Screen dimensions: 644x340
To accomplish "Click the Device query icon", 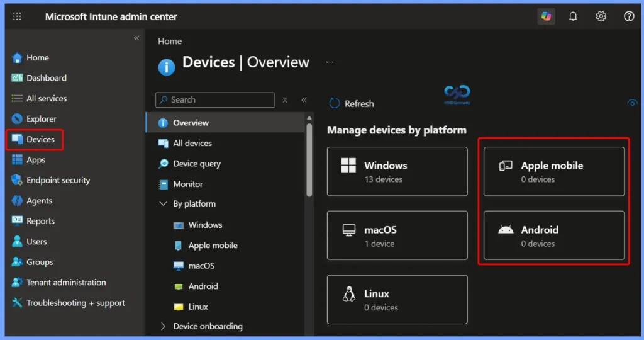I will coord(163,164).
